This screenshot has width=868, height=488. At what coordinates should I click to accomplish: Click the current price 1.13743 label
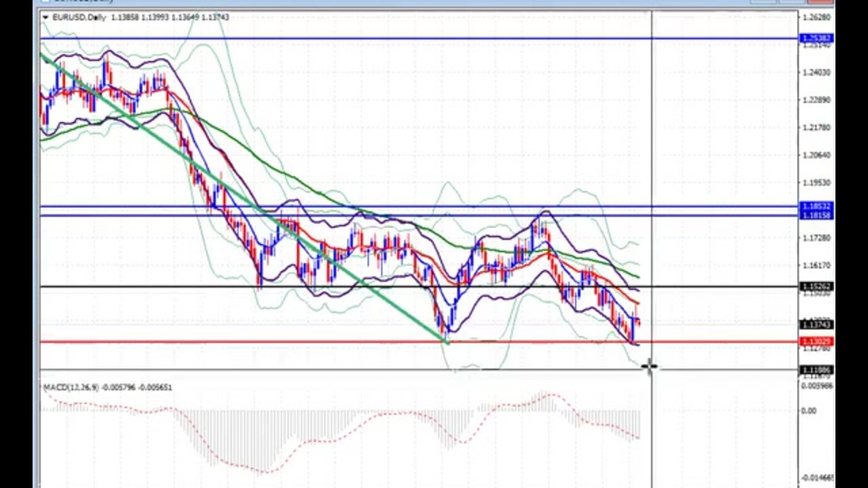click(x=816, y=324)
